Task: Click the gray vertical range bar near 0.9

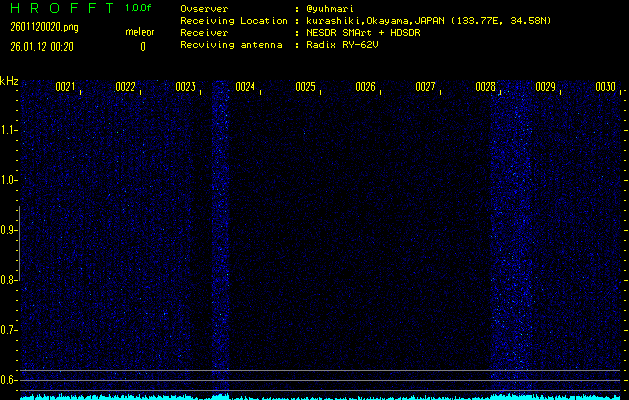Action: pos(19,243)
